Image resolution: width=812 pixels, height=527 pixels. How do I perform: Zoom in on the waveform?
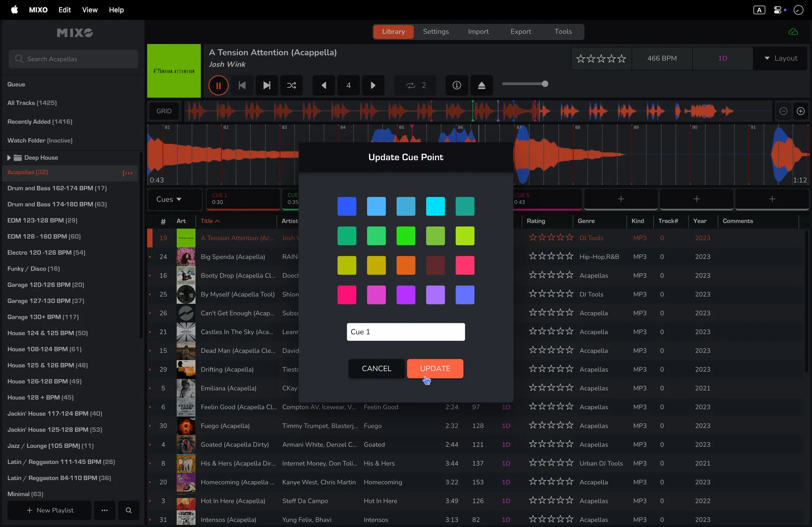click(801, 111)
